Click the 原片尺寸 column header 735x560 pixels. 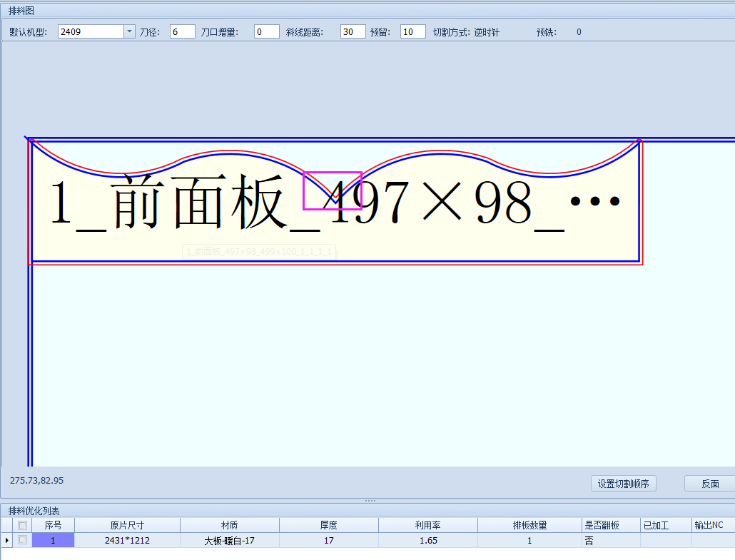(x=127, y=525)
